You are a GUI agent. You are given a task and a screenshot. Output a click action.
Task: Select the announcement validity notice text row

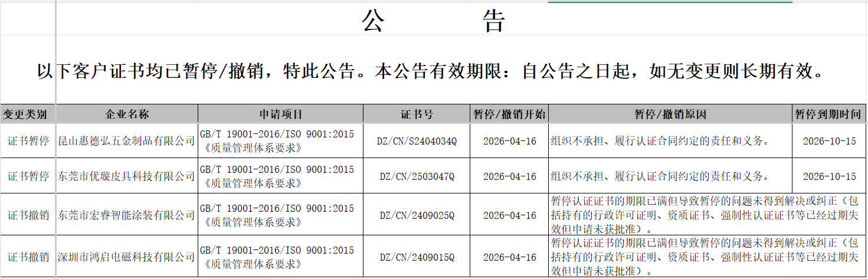430,72
